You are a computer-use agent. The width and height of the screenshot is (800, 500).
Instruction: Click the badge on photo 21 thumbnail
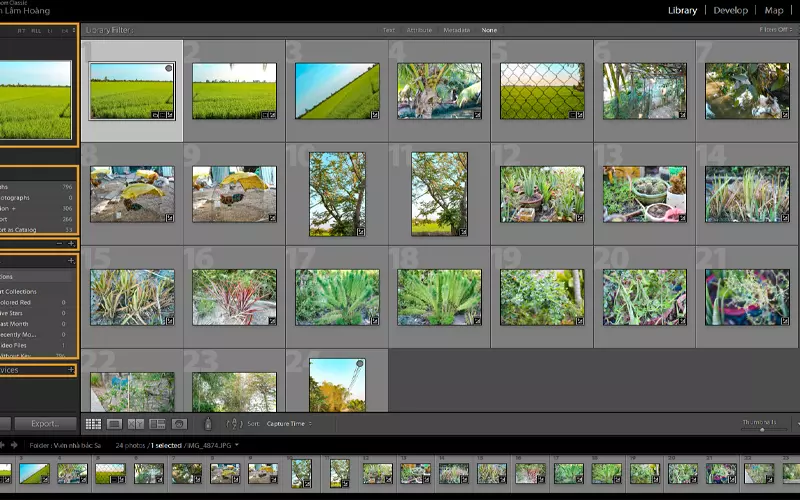[785, 321]
